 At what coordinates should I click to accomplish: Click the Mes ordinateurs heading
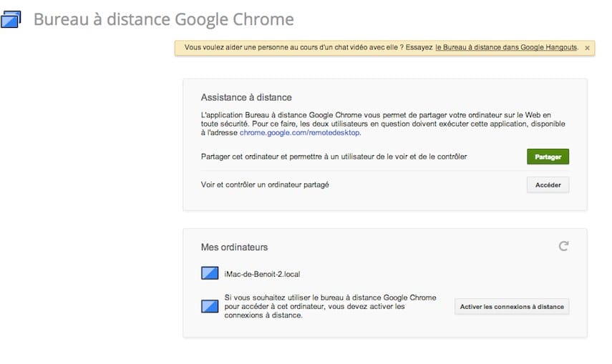coord(234,247)
